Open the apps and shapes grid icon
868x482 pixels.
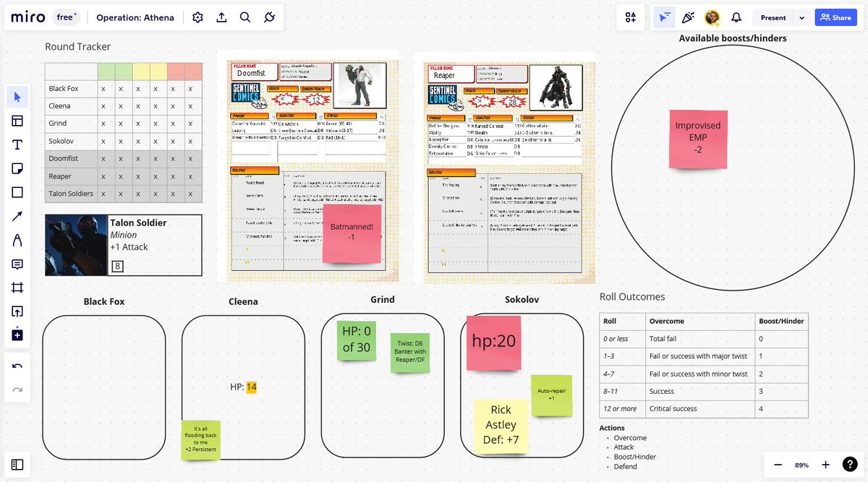click(631, 17)
